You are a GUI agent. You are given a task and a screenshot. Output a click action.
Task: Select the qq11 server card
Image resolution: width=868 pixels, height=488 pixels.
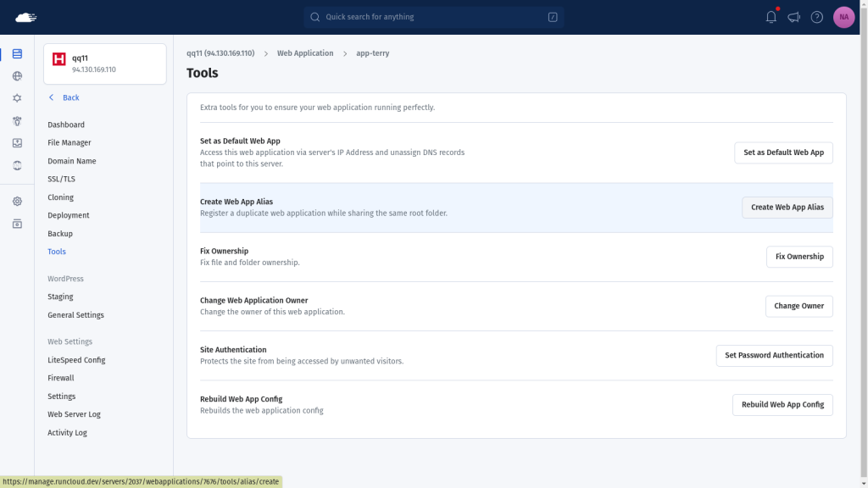[x=104, y=64]
